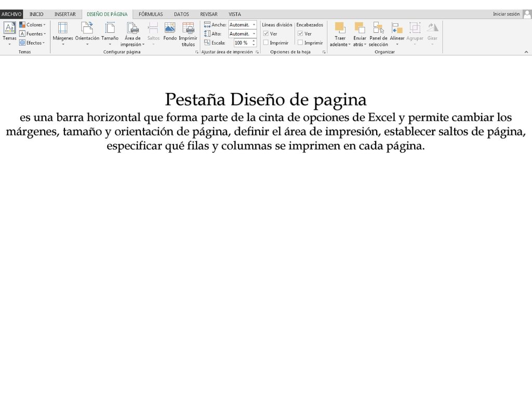532x399 pixels.
Task: Click the Fuentes letter A icon
Action: (x=22, y=34)
